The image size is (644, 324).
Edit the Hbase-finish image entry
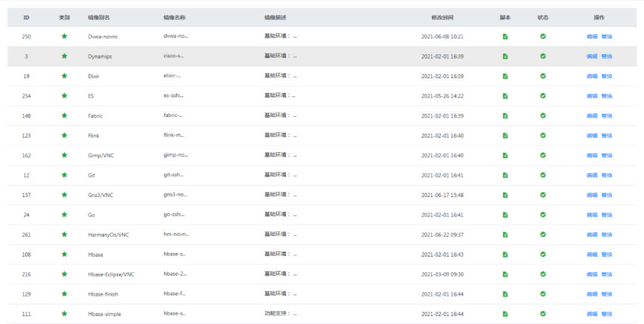tap(592, 294)
